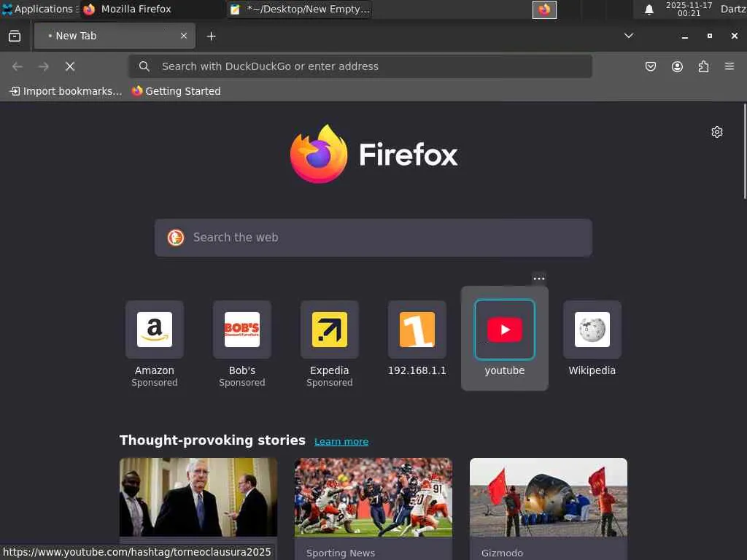Open the Firefox View tab list icon

(x=15, y=36)
